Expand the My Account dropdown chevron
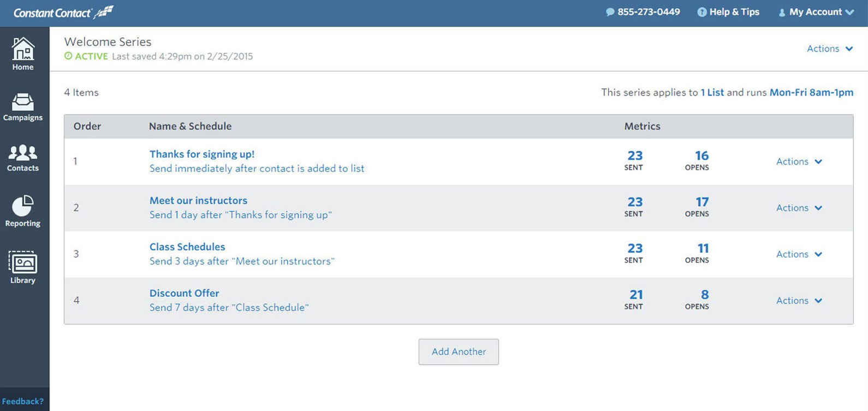 849,12
